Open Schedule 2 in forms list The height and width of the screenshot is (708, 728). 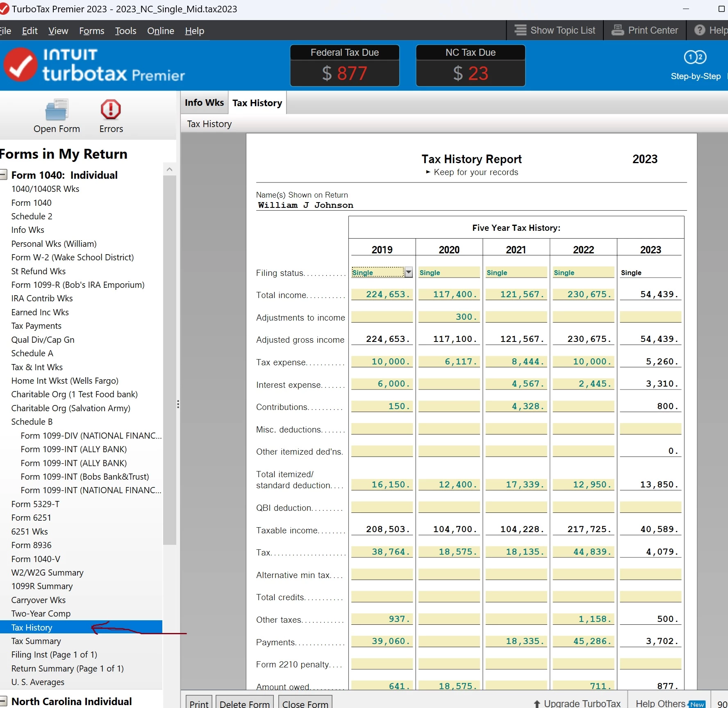click(32, 216)
